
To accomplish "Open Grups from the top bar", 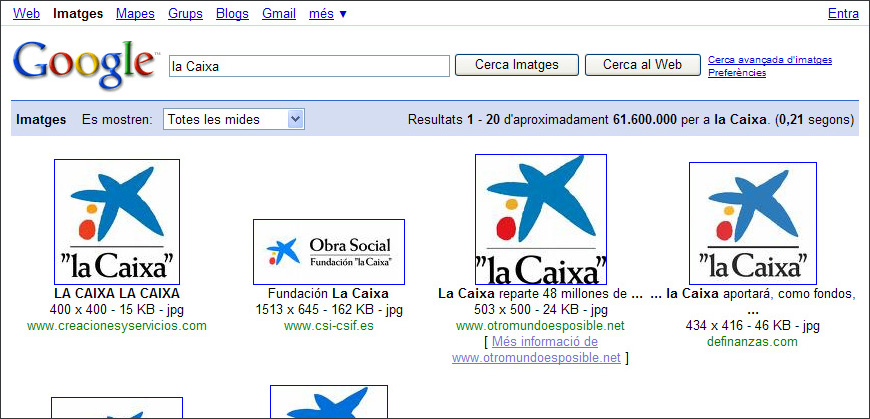I will click(185, 13).
